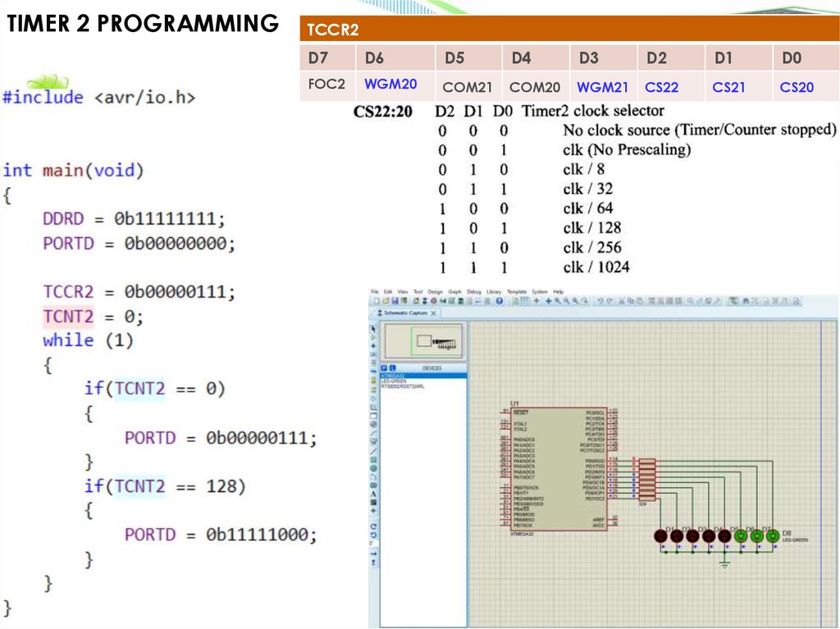
Task: Open the Library menu
Action: 494,292
